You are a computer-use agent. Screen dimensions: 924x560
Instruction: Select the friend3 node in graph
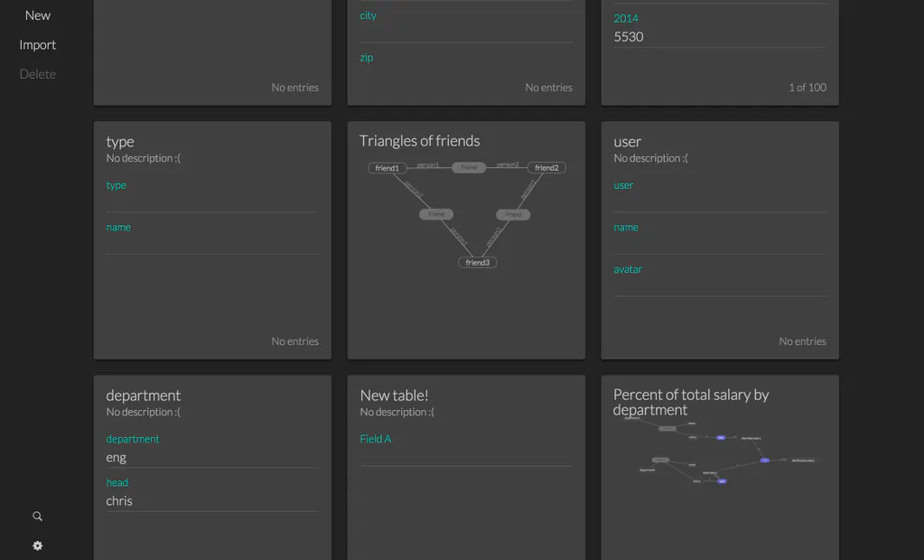click(477, 262)
